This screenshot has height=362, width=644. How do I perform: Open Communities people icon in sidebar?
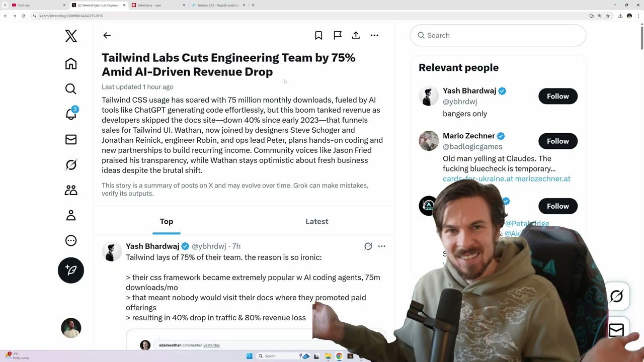click(x=71, y=190)
